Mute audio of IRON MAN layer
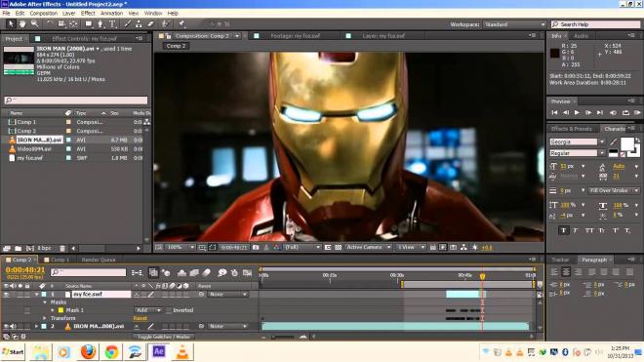 click(x=13, y=326)
